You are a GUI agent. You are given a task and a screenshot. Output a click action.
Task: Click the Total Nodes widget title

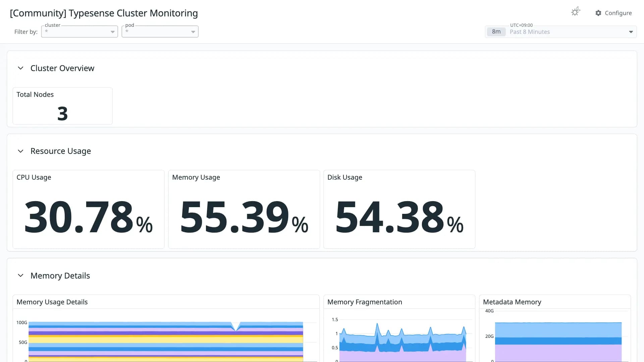[x=35, y=95]
